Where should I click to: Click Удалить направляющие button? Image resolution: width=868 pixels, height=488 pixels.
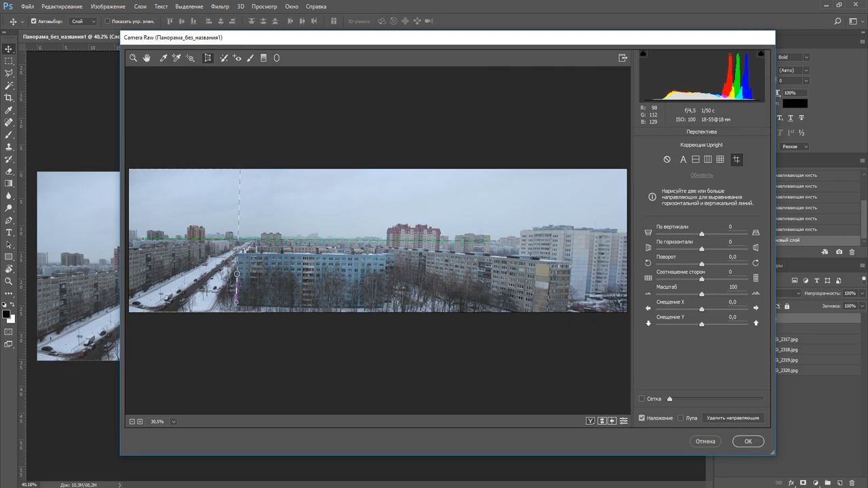pyautogui.click(x=733, y=418)
